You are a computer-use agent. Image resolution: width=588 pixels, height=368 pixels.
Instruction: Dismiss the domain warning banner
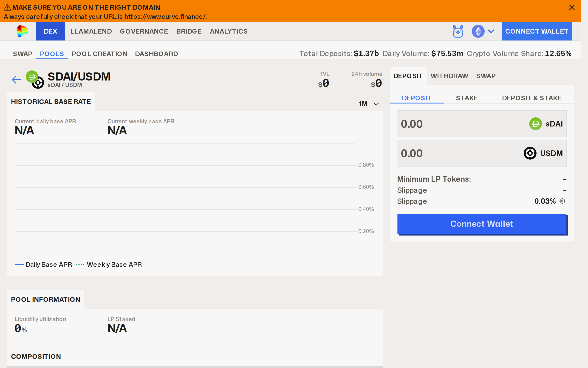(572, 8)
